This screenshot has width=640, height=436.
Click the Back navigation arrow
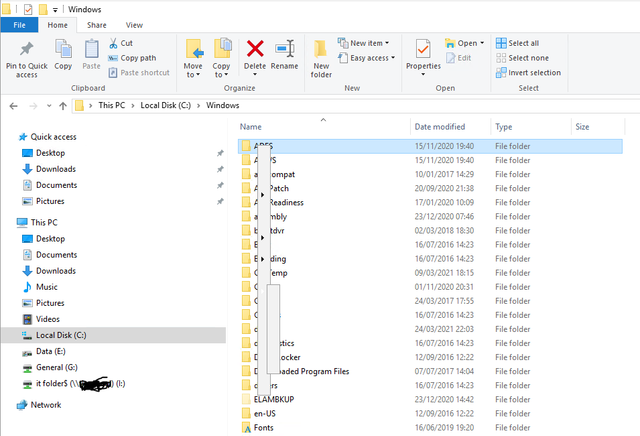(x=13, y=106)
